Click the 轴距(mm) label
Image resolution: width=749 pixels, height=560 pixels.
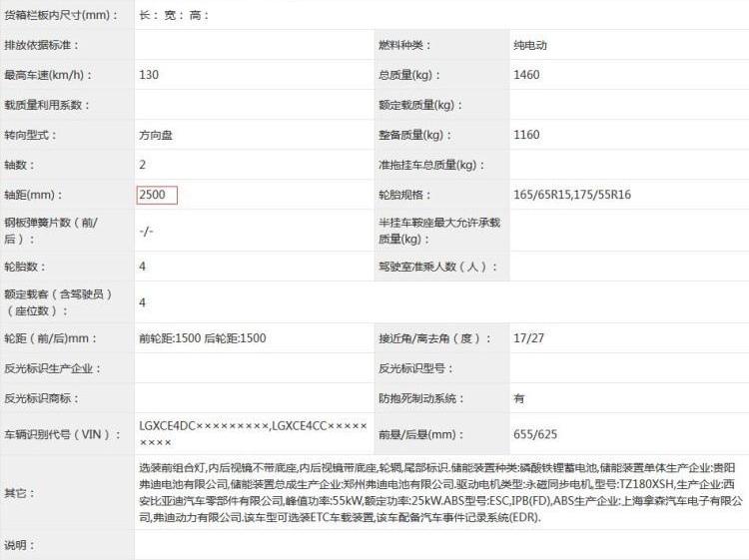(x=33, y=195)
